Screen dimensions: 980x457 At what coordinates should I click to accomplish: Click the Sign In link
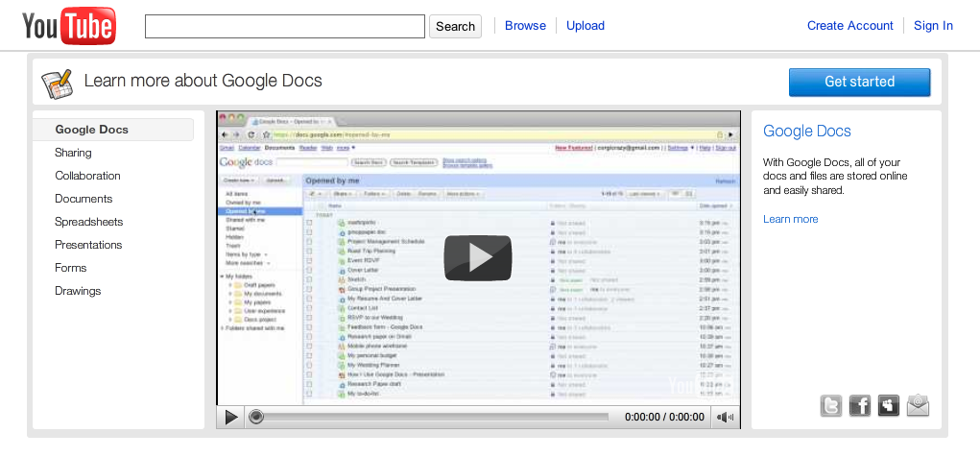click(933, 26)
